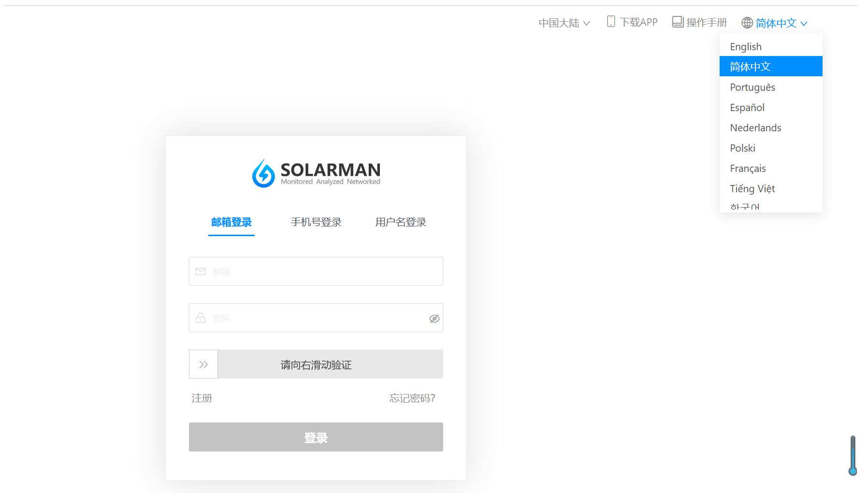Click the phone icon beside 下载APP
The width and height of the screenshot is (868, 493).
click(x=611, y=22)
